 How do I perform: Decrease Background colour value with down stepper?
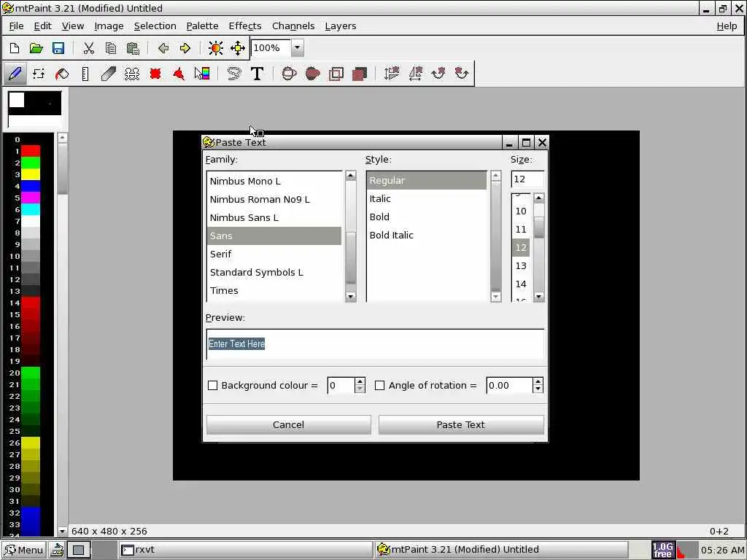tap(360, 389)
